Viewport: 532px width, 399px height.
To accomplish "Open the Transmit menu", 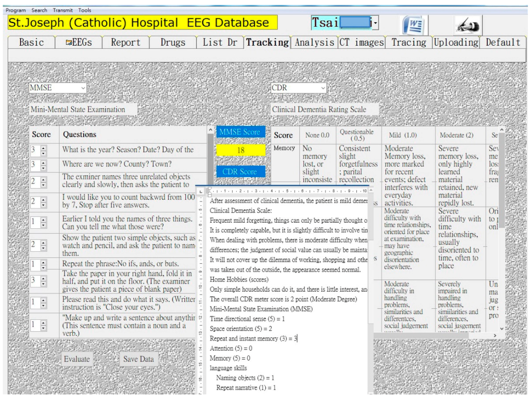I will tap(63, 10).
